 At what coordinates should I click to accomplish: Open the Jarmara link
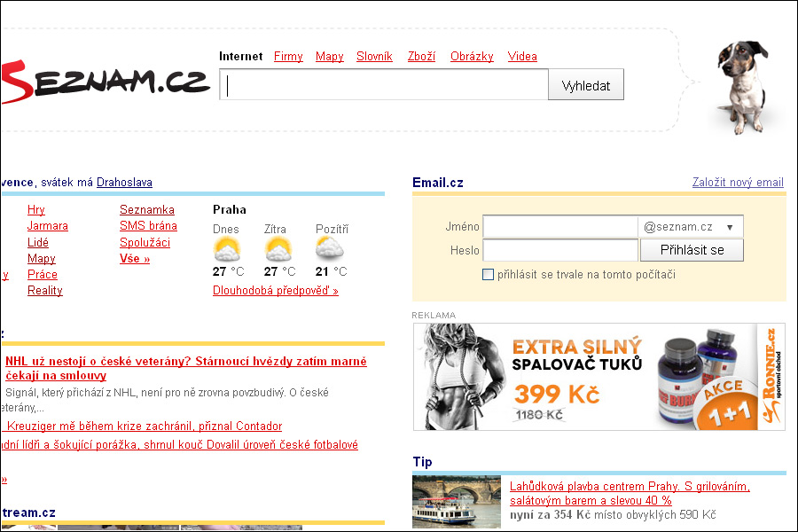pos(47,226)
